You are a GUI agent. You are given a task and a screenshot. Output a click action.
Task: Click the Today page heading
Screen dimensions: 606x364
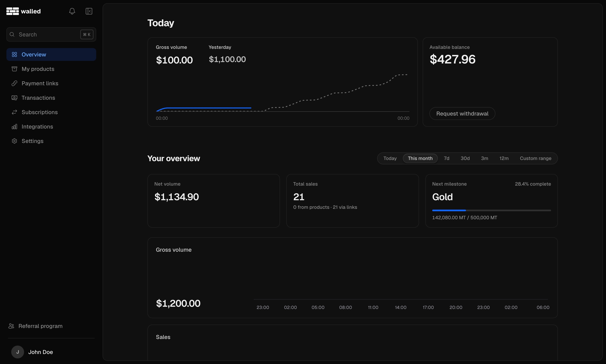(161, 23)
